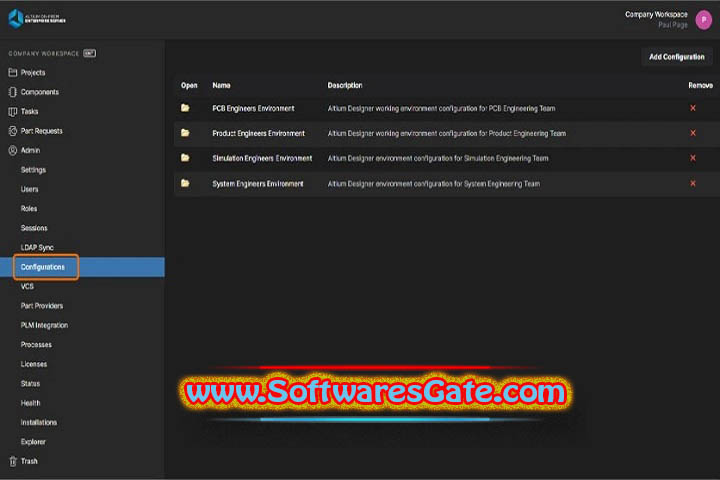720x480 pixels.
Task: Click the Admin user icon in sidebar
Action: (x=13, y=150)
